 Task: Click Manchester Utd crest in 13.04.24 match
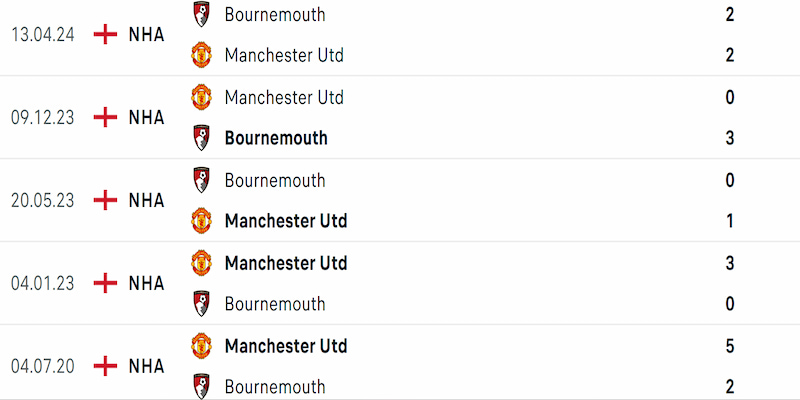[202, 55]
